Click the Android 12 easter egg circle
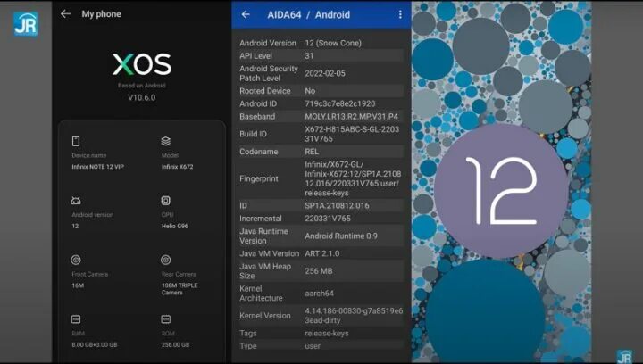Screen dimensions: 643x364 501,191
